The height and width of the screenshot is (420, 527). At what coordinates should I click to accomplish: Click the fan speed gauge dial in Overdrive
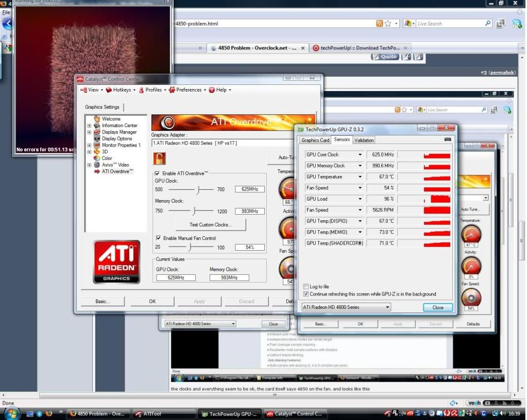click(x=287, y=268)
